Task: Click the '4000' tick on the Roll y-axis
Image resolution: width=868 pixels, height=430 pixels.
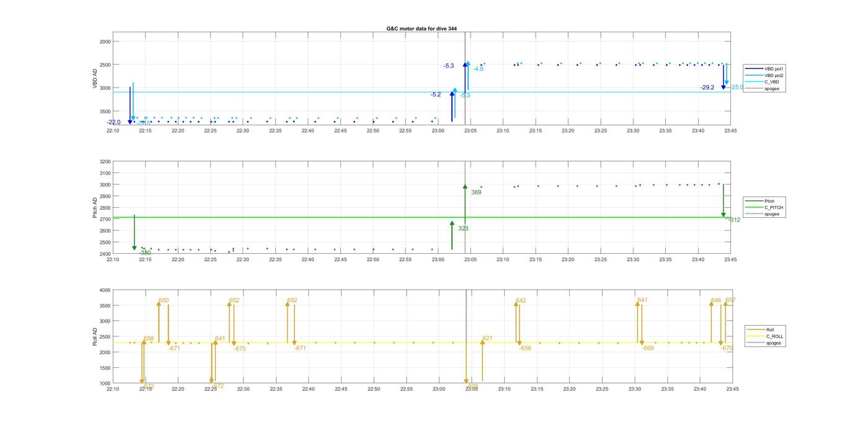Action: [105, 290]
